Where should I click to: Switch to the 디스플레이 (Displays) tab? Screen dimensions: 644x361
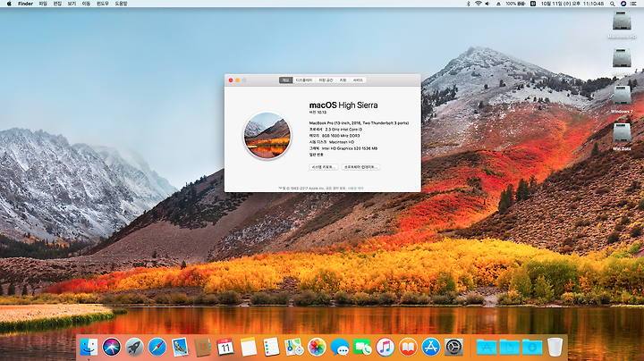tap(304, 80)
